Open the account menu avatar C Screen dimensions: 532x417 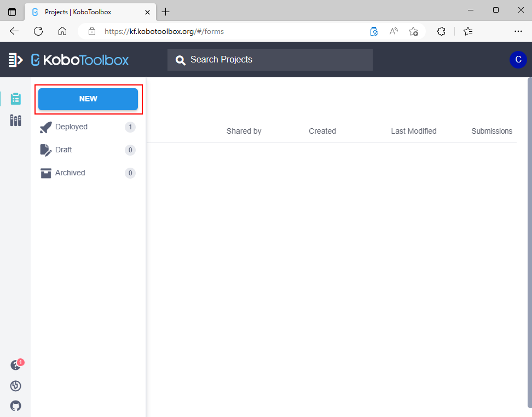coord(518,60)
